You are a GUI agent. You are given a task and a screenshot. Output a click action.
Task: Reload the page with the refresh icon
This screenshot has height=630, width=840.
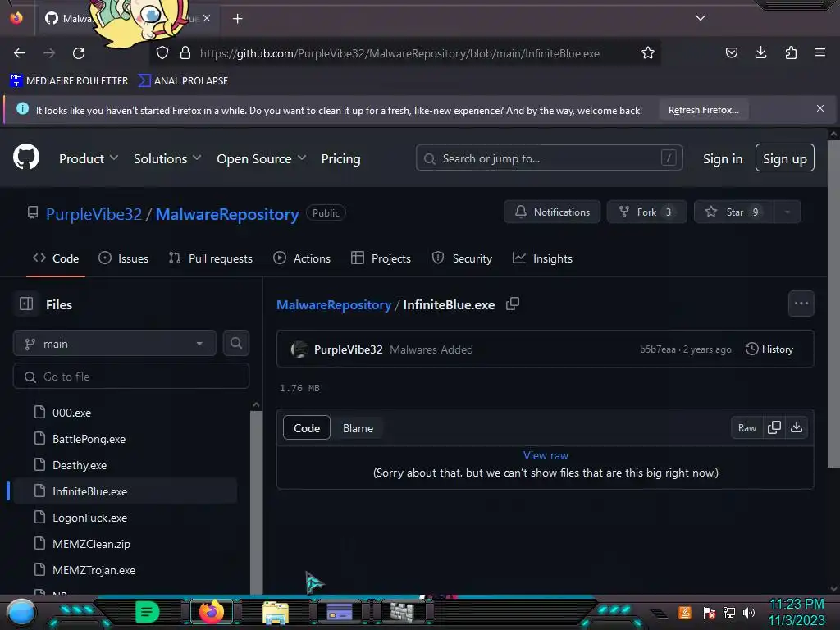pyautogui.click(x=79, y=53)
